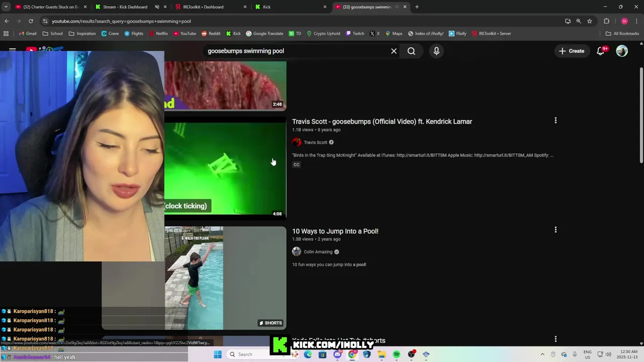Image resolution: width=644 pixels, height=362 pixels.
Task: Go back in browser history
Action: pos(7,21)
